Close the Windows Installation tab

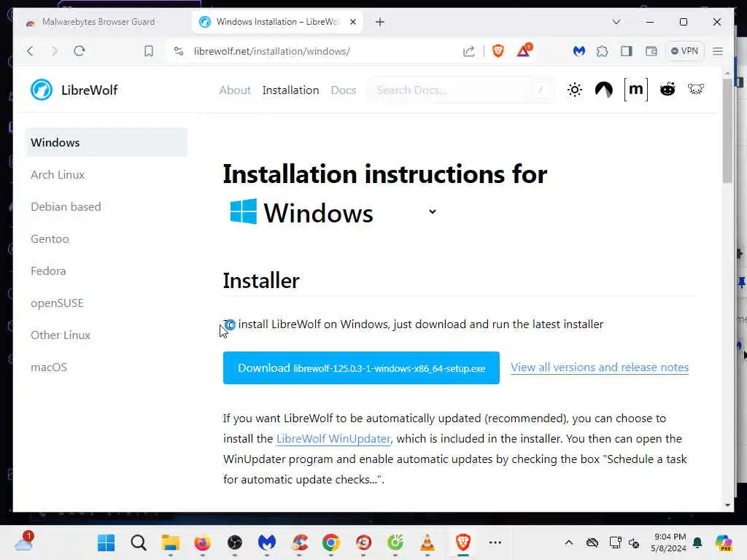pyautogui.click(x=353, y=22)
